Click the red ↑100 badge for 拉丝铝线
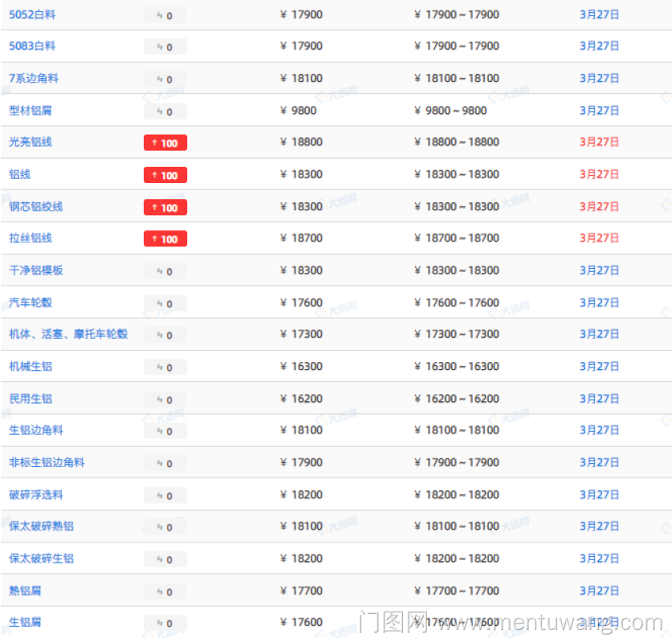The width and height of the screenshot is (672, 642). coord(165,238)
